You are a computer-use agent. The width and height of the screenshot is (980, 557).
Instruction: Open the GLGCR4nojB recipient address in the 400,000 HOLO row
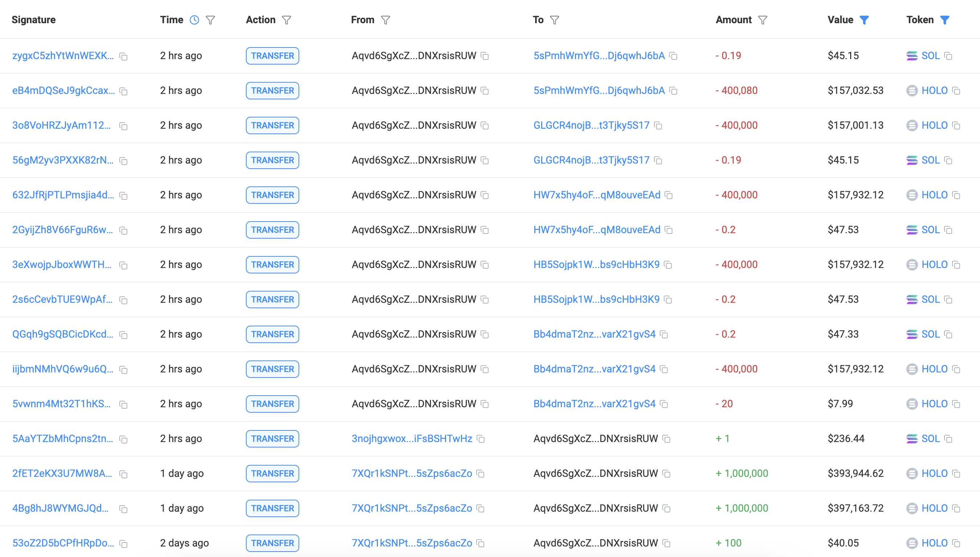click(x=591, y=125)
